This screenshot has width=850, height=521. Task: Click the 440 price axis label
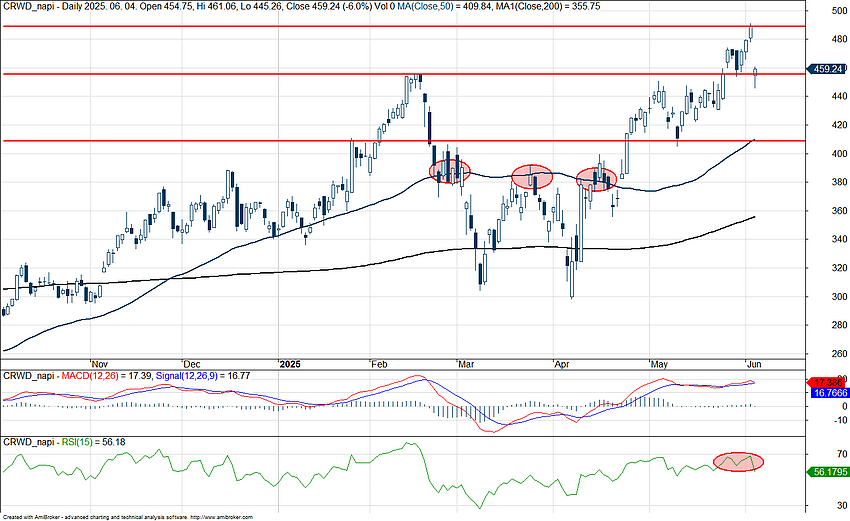click(840, 97)
